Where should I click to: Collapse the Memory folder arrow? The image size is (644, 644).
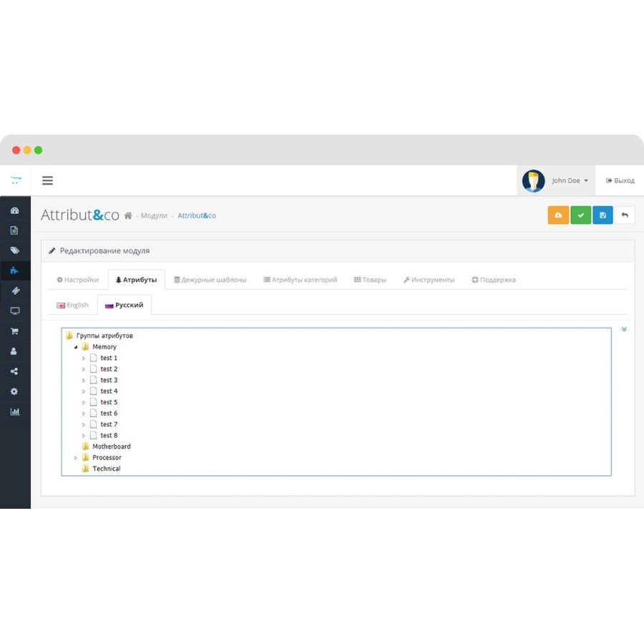point(76,347)
